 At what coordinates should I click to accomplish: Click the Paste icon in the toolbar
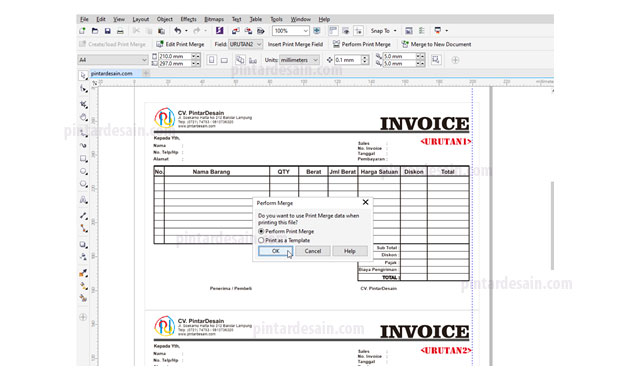tap(162, 31)
